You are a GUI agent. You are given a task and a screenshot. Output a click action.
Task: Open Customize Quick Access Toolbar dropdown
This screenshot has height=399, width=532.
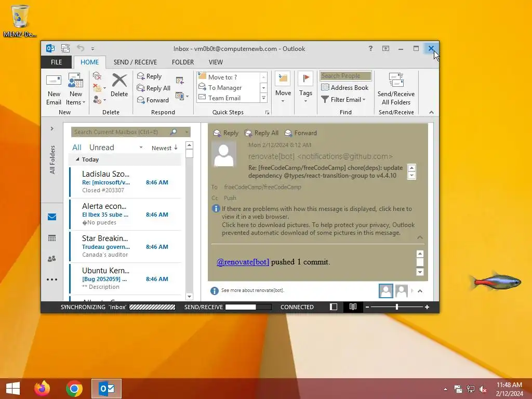[92, 49]
